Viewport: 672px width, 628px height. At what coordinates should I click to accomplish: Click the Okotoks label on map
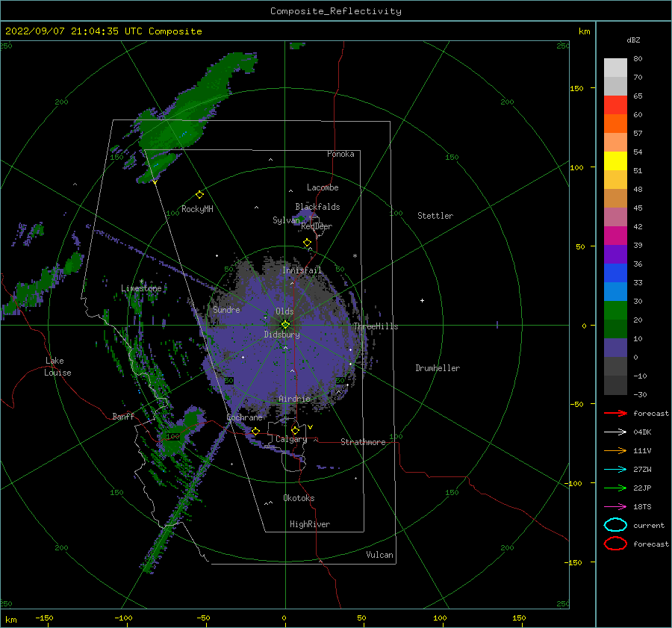299,498
